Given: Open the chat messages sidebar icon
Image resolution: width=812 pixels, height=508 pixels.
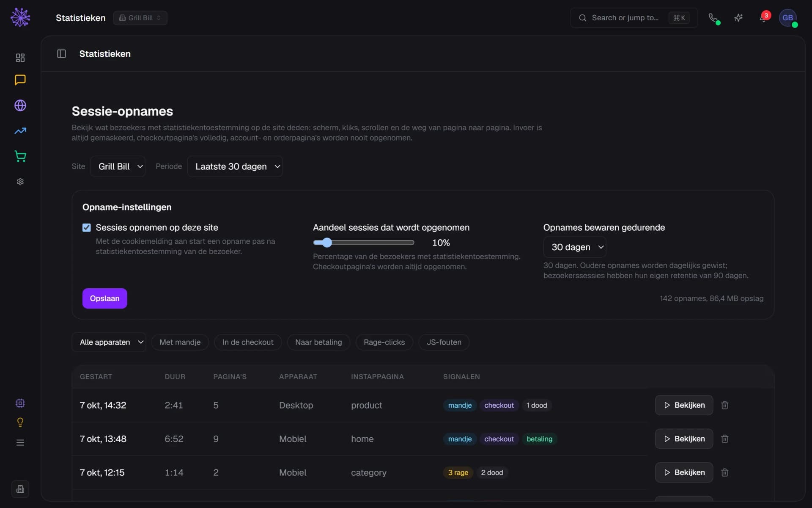Looking at the screenshot, I should (x=20, y=80).
